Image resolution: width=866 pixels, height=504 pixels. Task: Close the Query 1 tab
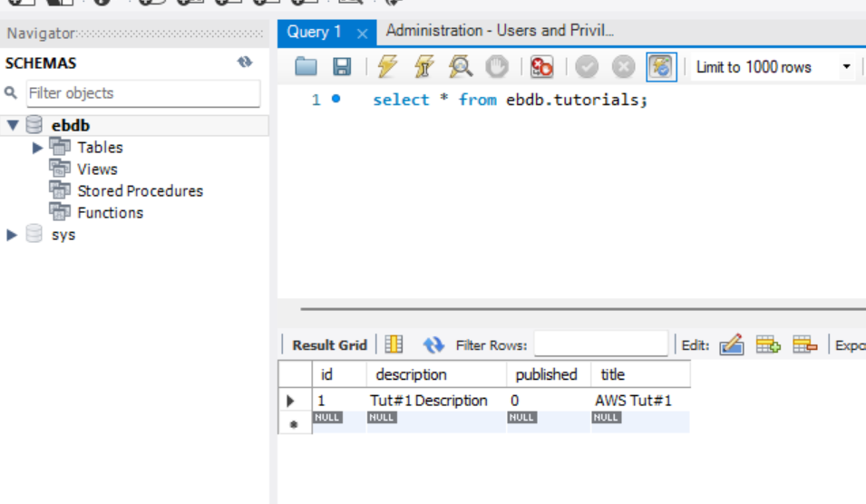363,34
